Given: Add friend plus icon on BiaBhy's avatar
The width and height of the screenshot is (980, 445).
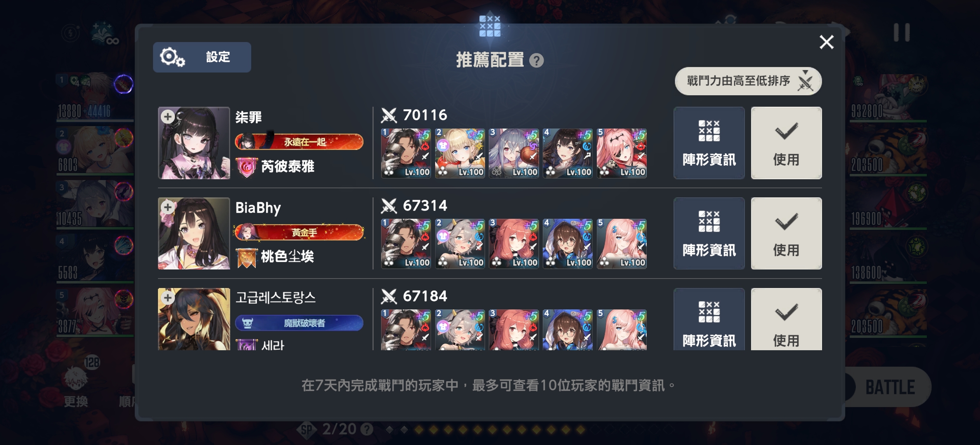Looking at the screenshot, I should [167, 207].
